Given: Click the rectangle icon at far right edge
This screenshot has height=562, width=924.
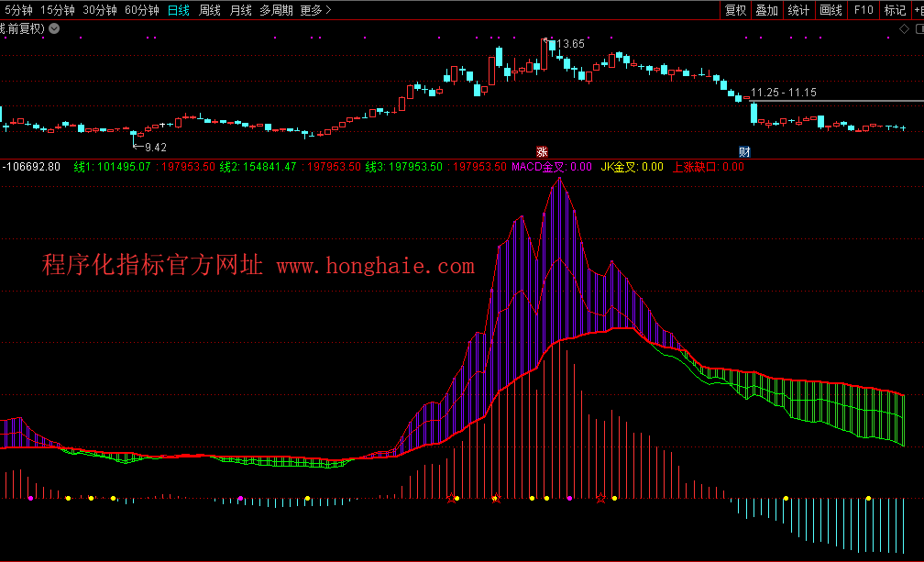Looking at the screenshot, I should pyautogui.click(x=918, y=28).
